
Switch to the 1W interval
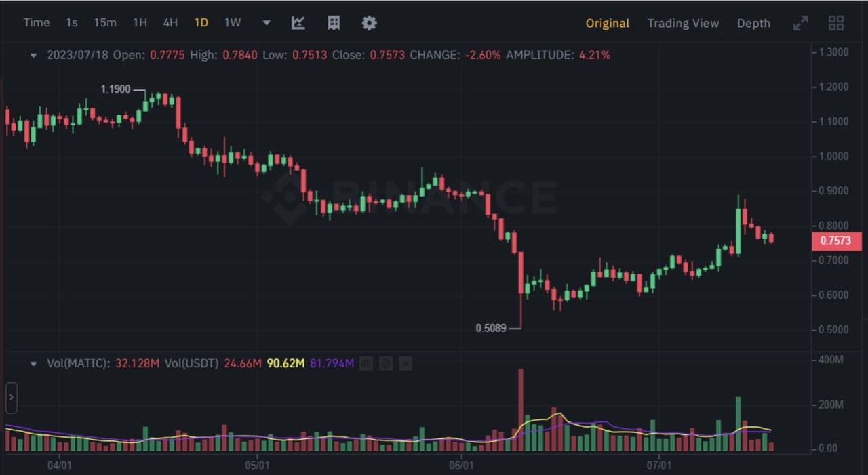tap(233, 23)
